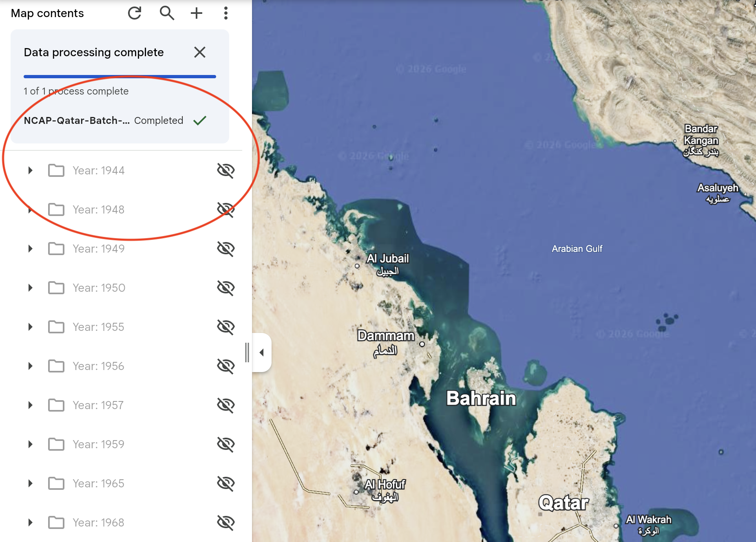Click the Al Hofuf city marker
Image resolution: width=756 pixels, height=542 pixels.
tap(356, 492)
